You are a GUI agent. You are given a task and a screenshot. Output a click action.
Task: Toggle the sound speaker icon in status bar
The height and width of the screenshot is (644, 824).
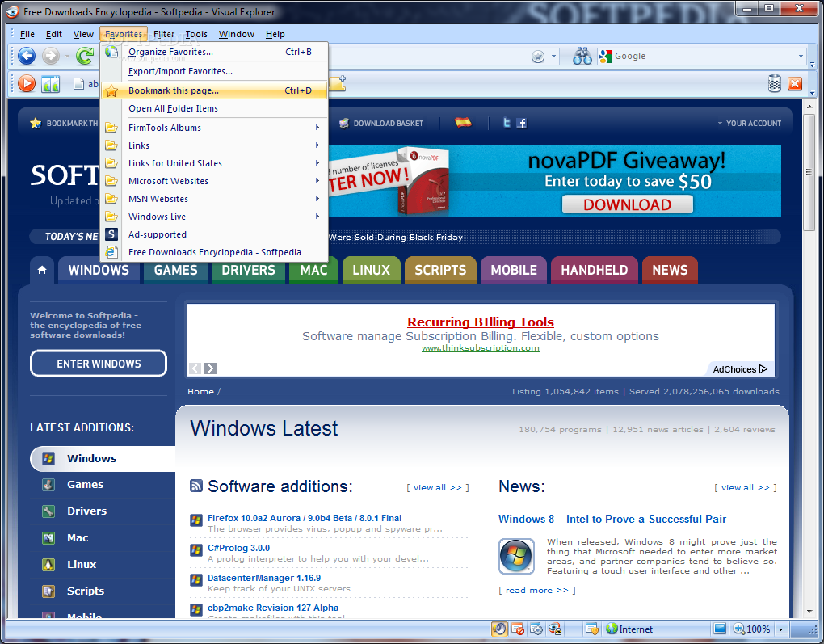(x=499, y=629)
